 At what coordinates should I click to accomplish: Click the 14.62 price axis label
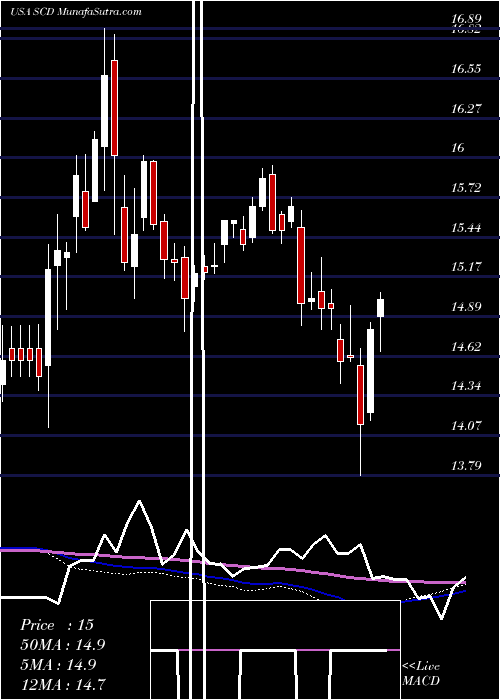pos(467,346)
